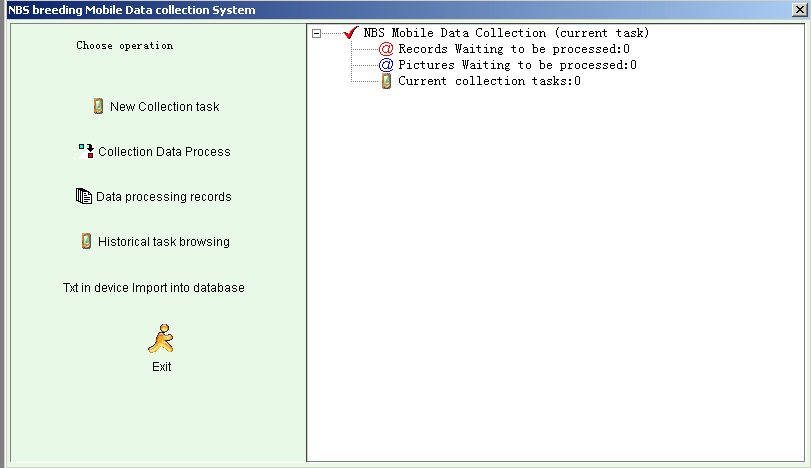The width and height of the screenshot is (811, 468).
Task: Click the blue @ Pictures Waiting icon
Action: (x=386, y=65)
